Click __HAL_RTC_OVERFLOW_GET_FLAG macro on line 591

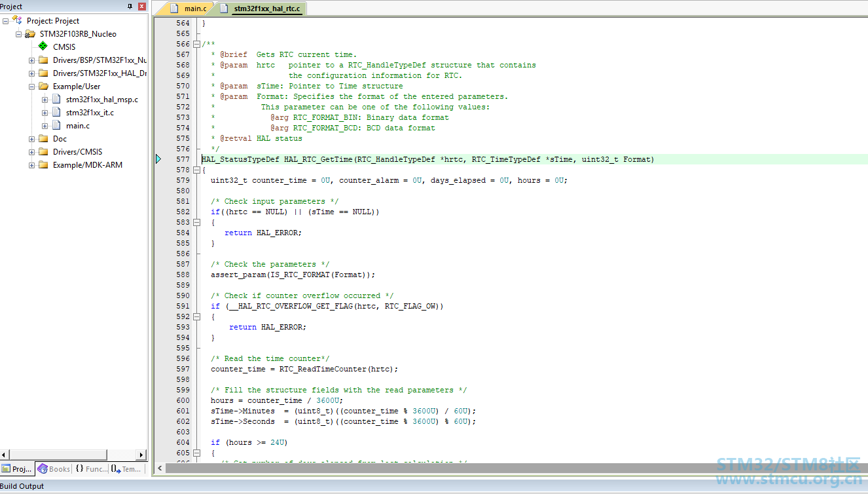click(291, 306)
